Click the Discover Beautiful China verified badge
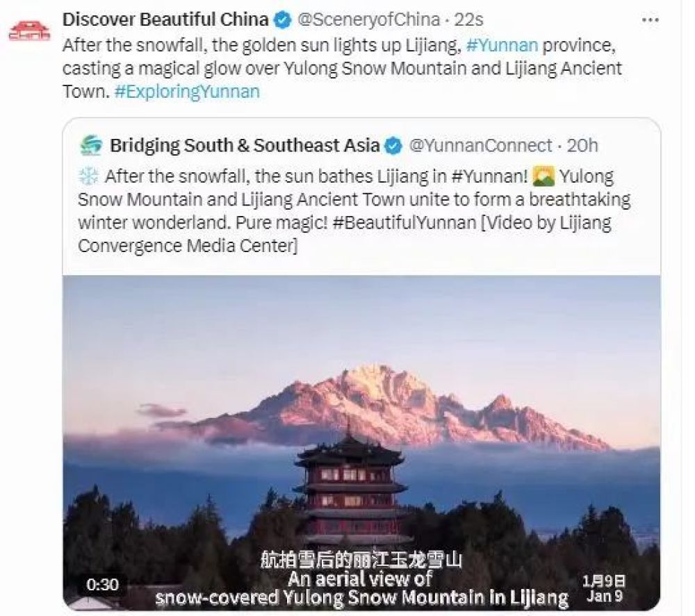 282,20
